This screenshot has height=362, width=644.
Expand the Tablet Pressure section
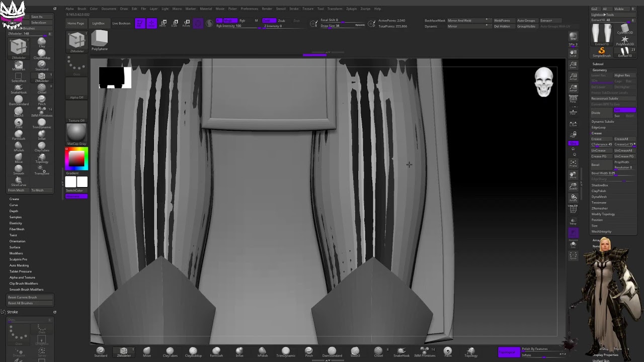[20, 271]
